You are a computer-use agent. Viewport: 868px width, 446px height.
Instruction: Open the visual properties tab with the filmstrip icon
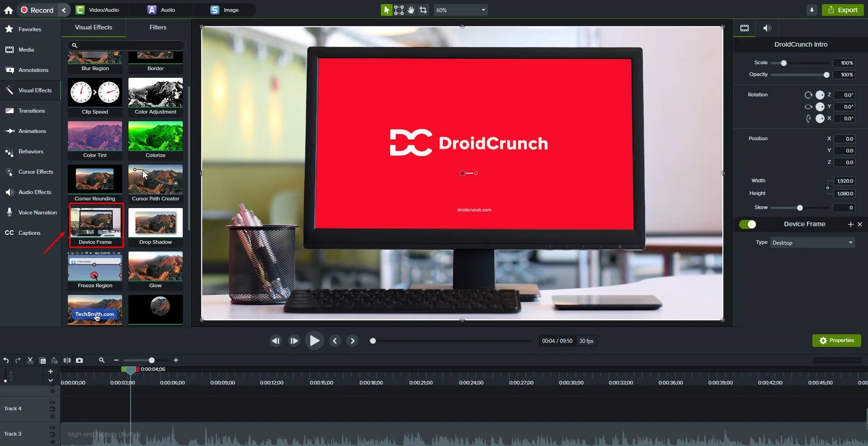point(745,28)
